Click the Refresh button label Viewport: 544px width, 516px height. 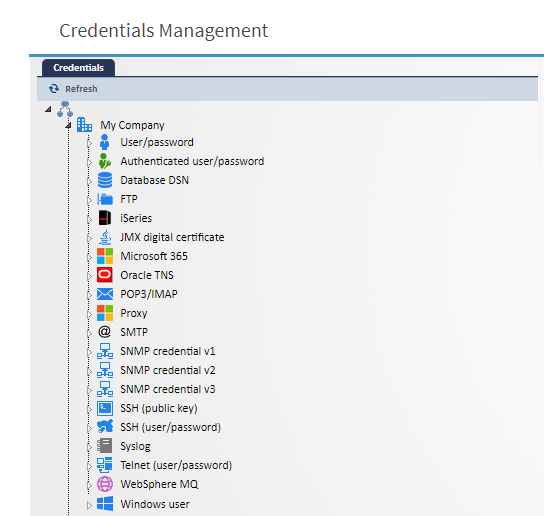click(81, 89)
